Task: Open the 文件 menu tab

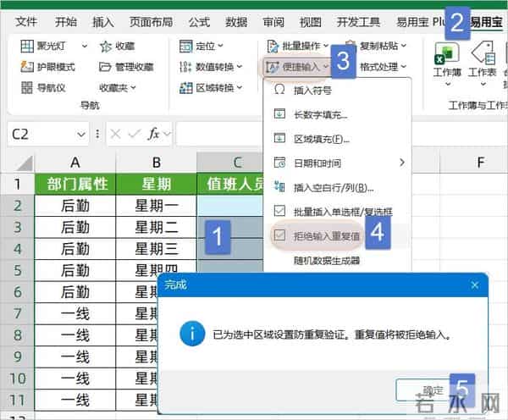Action: tap(26, 22)
